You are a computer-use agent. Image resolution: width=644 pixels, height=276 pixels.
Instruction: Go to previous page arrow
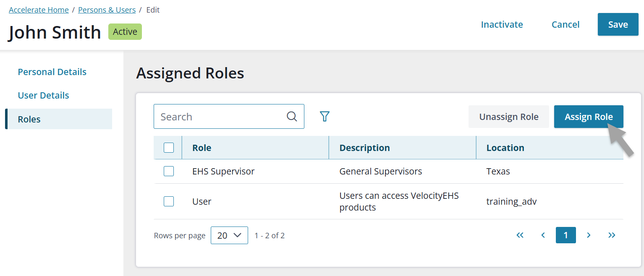[x=543, y=235]
